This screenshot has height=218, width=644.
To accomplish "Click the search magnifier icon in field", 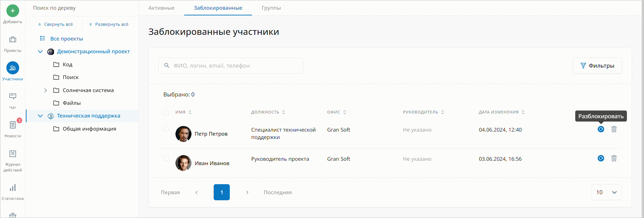I will click(167, 66).
